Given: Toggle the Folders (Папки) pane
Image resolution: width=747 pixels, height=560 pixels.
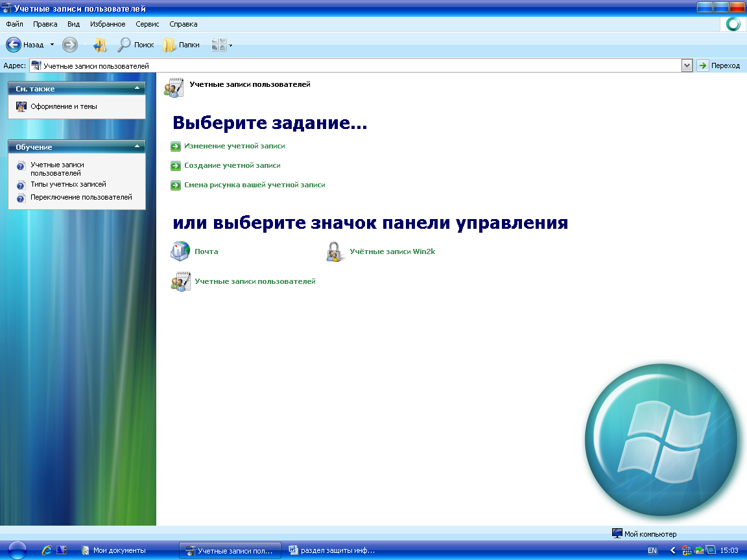Looking at the screenshot, I should [x=181, y=45].
